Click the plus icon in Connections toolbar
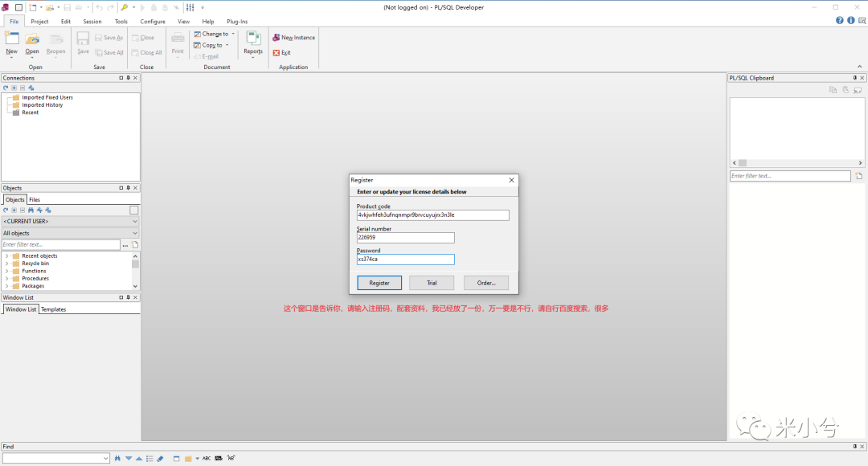868x466 pixels. [14, 88]
